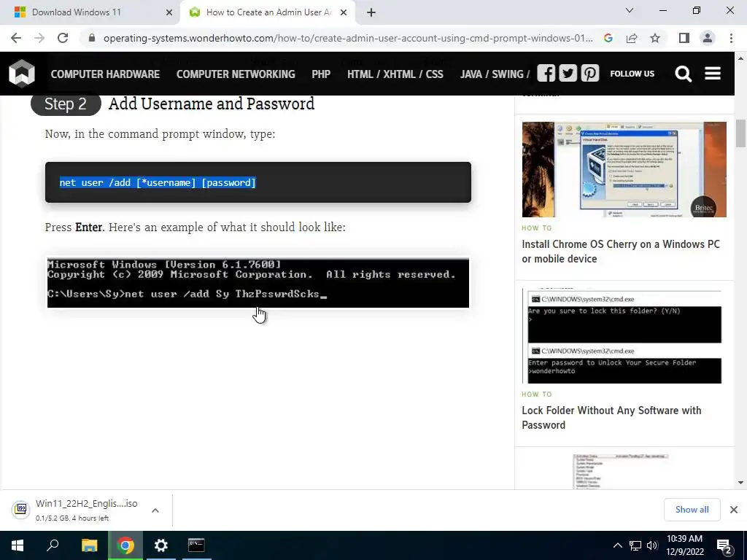Expand download options for Win11 ISO
Image resolution: width=747 pixels, height=560 pixels.
(x=155, y=510)
